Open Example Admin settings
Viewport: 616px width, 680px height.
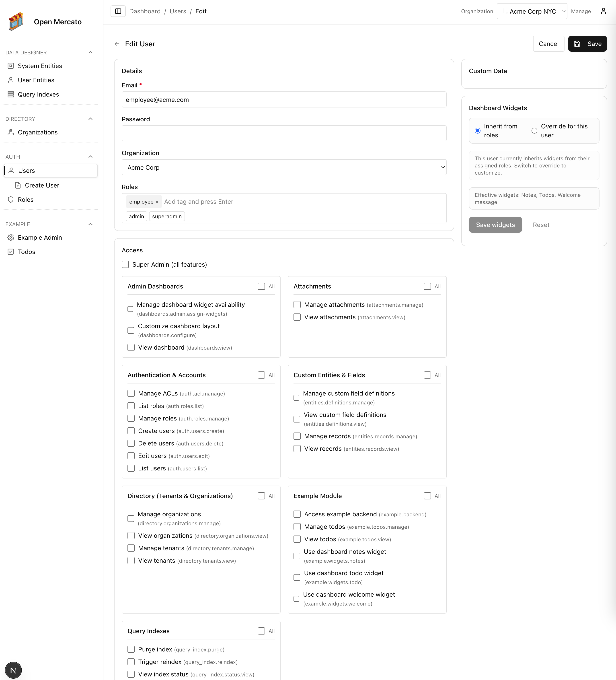click(x=39, y=237)
